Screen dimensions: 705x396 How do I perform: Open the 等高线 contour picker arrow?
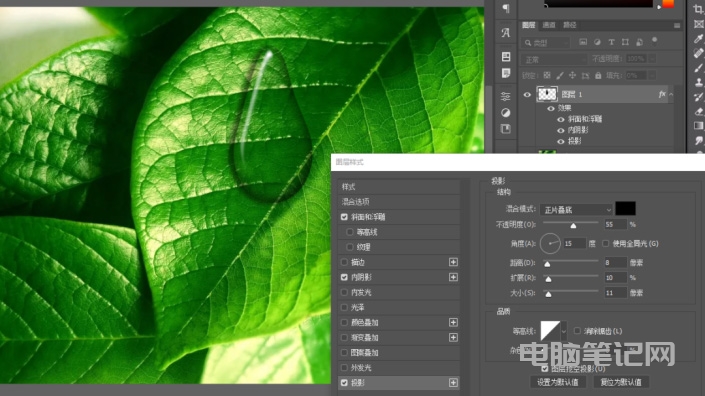[x=564, y=331]
